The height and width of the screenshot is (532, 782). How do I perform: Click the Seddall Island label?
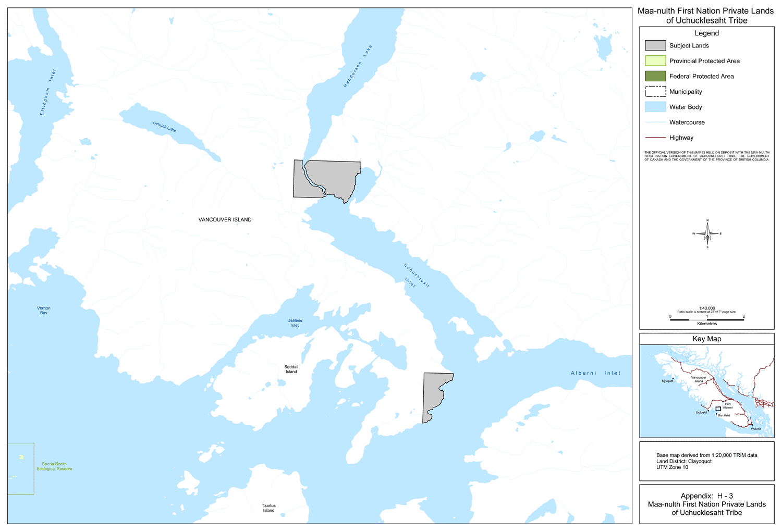coord(291,369)
